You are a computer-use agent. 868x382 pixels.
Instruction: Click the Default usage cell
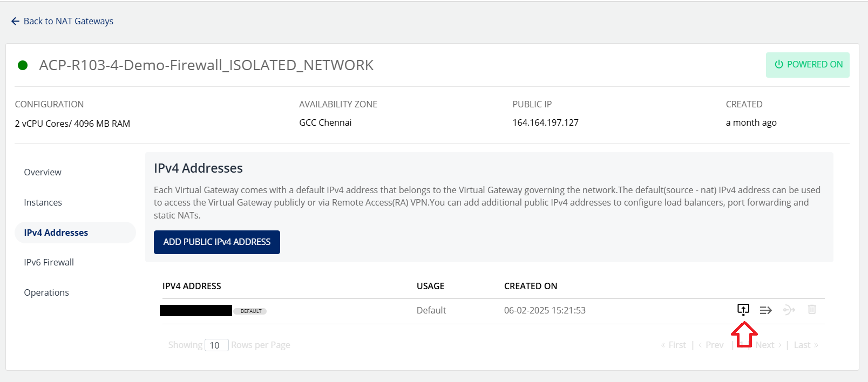click(431, 310)
